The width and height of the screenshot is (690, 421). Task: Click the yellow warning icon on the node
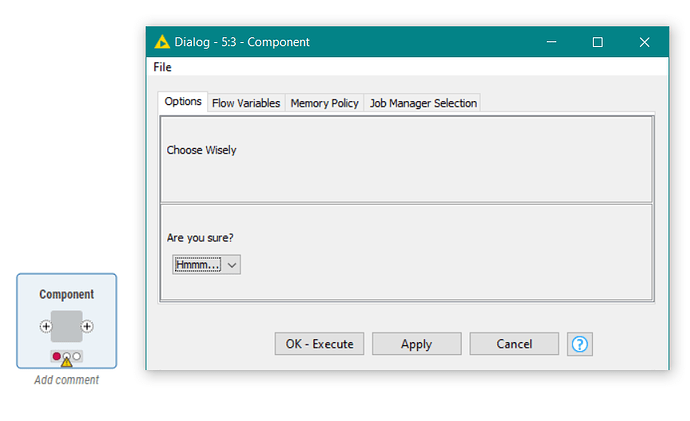[67, 361]
